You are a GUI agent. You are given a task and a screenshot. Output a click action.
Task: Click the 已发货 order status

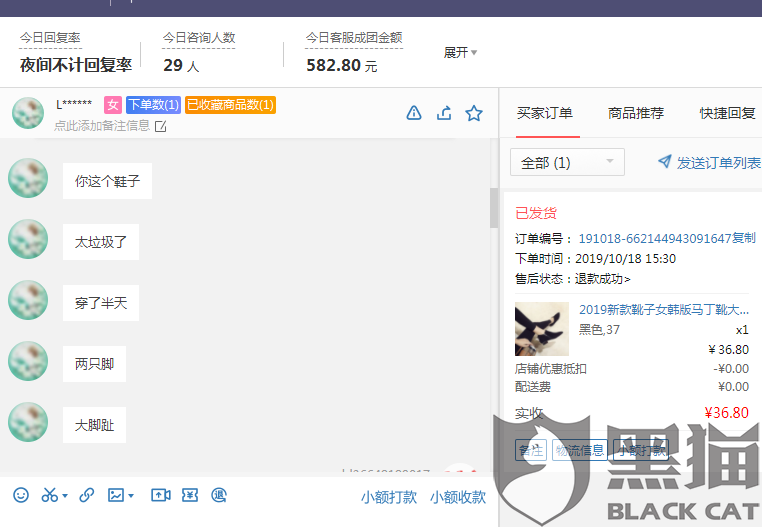click(536, 213)
